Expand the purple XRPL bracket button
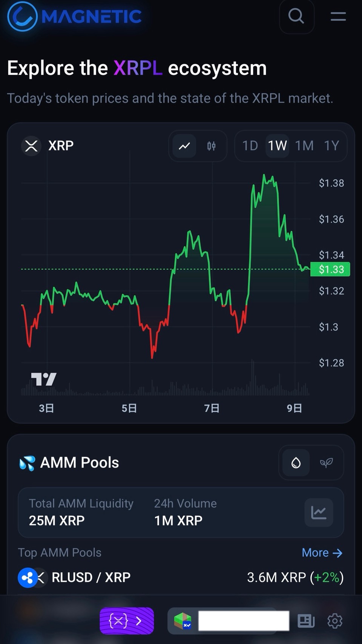362x644 pixels. coord(127,621)
